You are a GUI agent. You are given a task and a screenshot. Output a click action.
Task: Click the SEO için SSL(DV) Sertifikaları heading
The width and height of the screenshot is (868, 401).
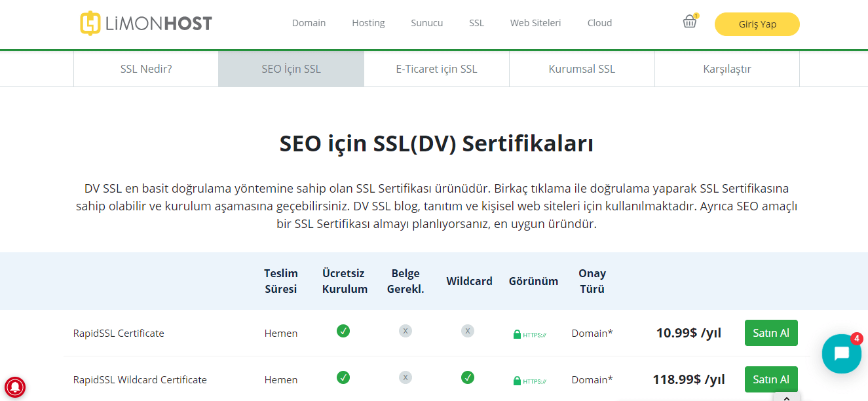(436, 143)
